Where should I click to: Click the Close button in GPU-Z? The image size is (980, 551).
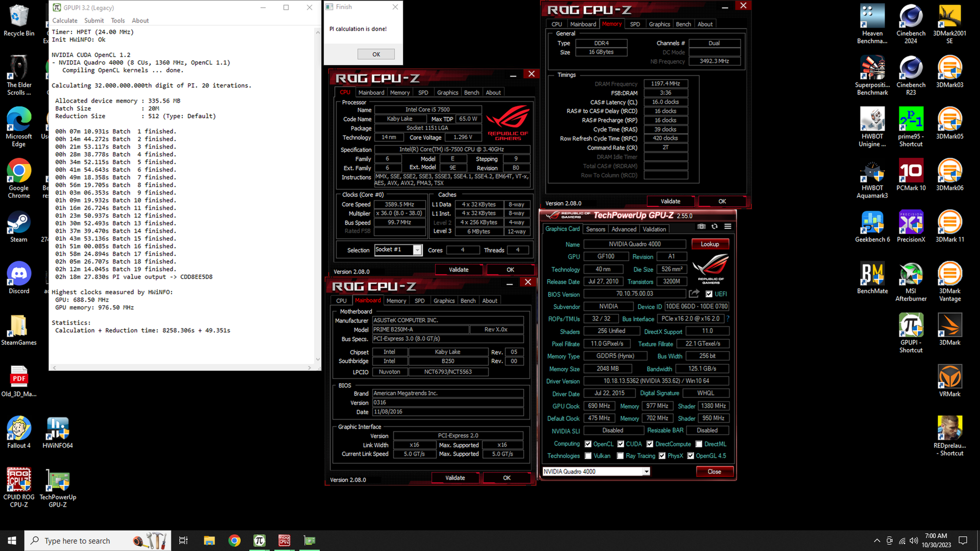click(715, 471)
